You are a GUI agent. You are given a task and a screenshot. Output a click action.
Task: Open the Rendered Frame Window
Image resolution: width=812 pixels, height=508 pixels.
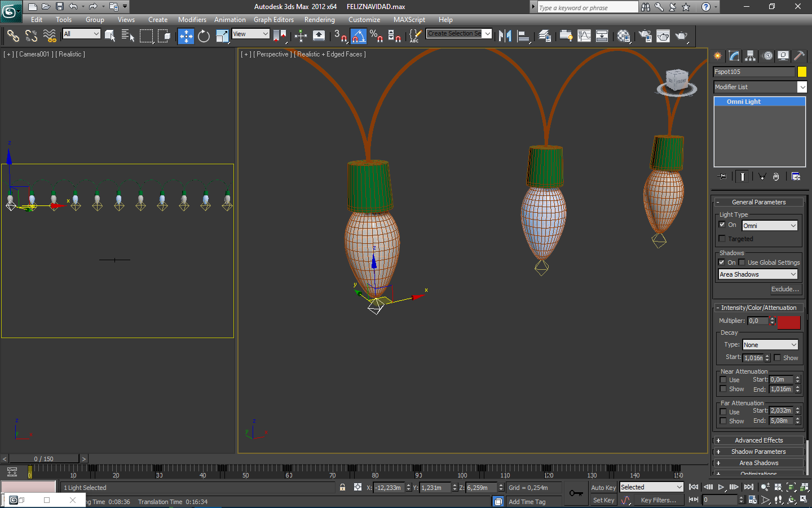click(x=663, y=36)
